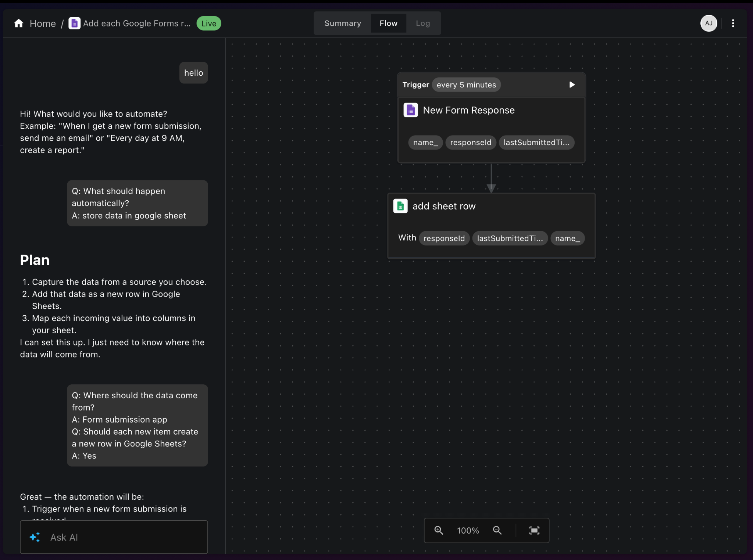Click responseId chip in add sheet row
Screen dimensions: 753x560
(444, 238)
